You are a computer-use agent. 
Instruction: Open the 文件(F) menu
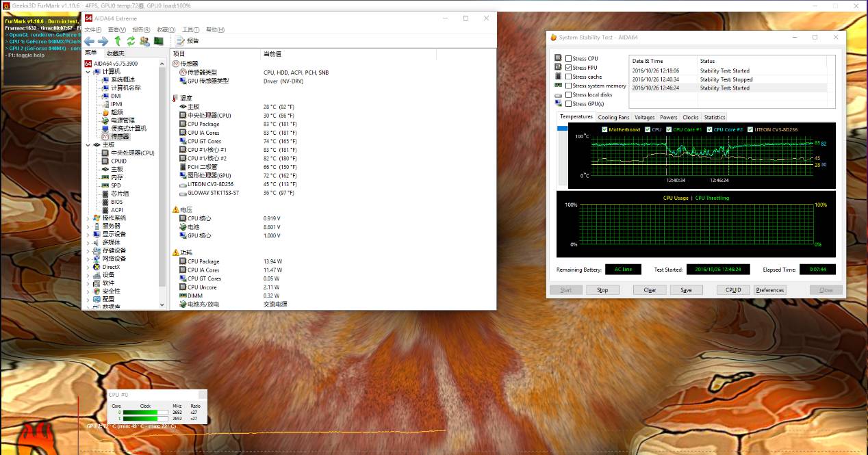click(93, 30)
